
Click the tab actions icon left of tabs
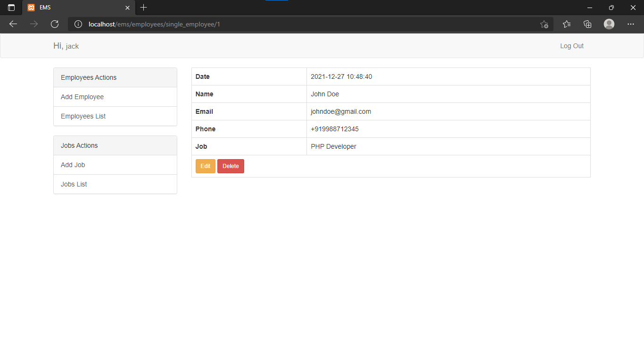pyautogui.click(x=10, y=8)
